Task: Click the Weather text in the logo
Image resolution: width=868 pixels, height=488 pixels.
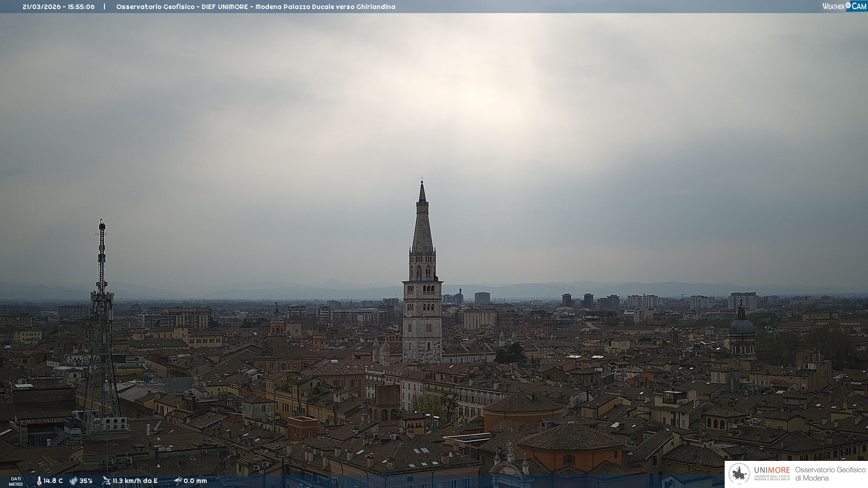Action: (x=833, y=6)
